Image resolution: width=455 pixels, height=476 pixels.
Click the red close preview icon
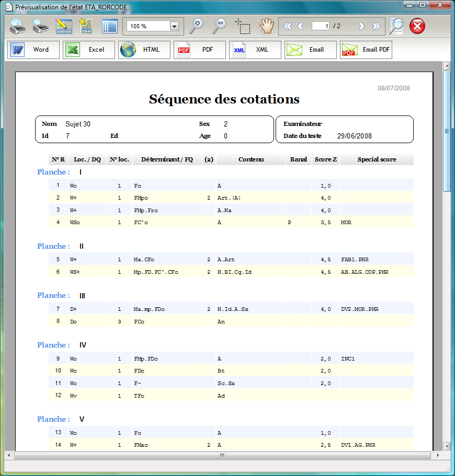tap(417, 26)
